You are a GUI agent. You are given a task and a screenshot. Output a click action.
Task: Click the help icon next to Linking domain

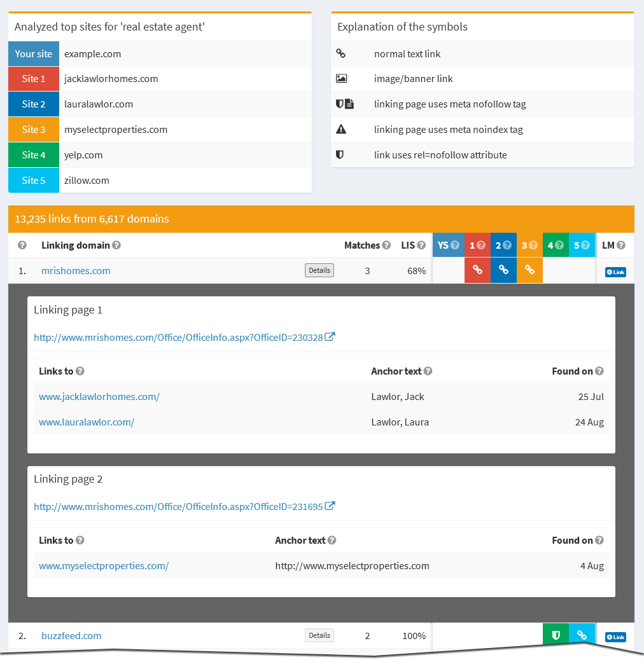pos(116,245)
